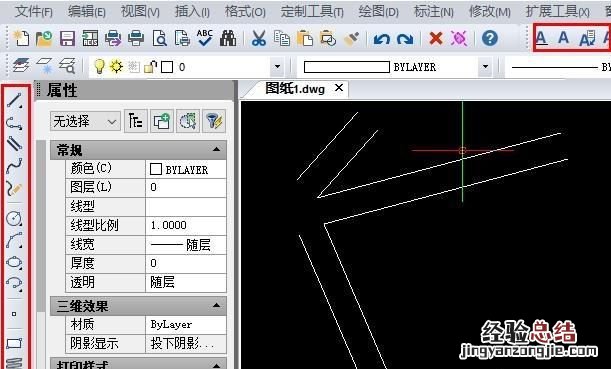Click the 颜色 BYLAYER swatch in Properties
The image size is (611, 369).
click(156, 169)
